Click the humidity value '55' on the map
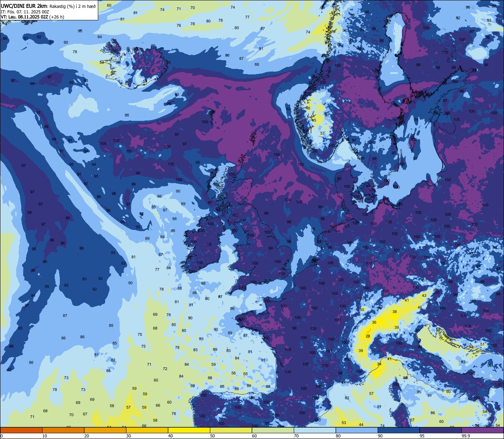This screenshot has height=439, width=504. pos(245,374)
